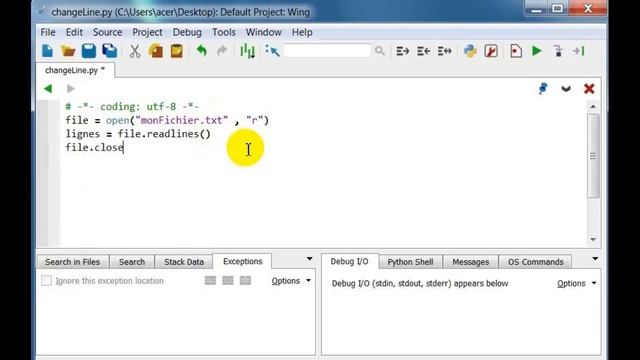Click the toolbar search text field
640x360 pixels.
pyautogui.click(x=327, y=51)
